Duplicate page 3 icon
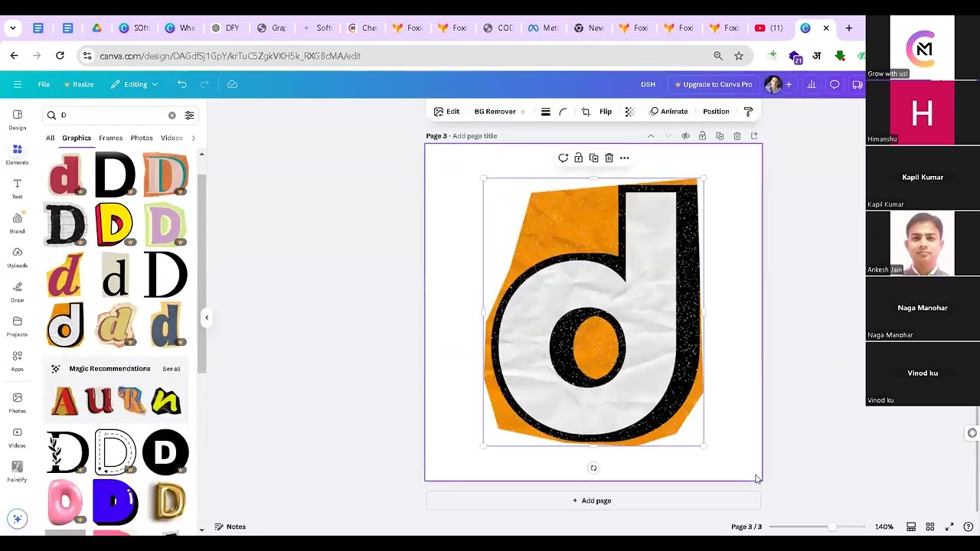Image resolution: width=980 pixels, height=551 pixels. (720, 136)
